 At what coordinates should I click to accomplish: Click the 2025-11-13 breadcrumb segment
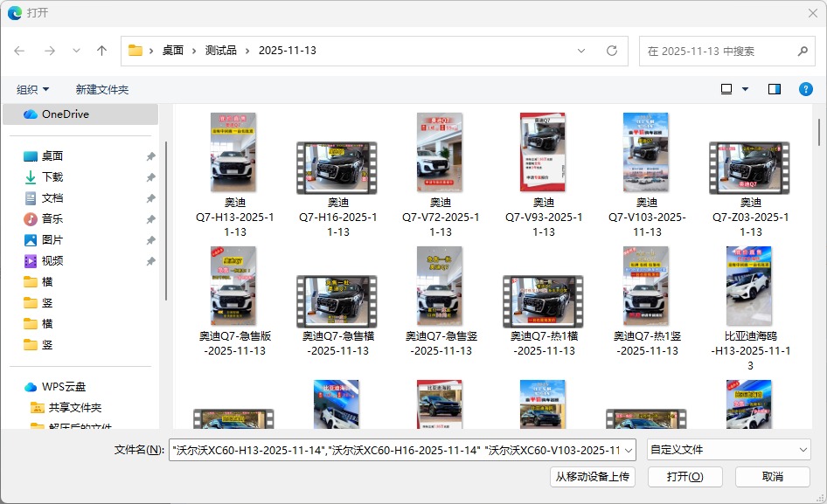(x=288, y=51)
